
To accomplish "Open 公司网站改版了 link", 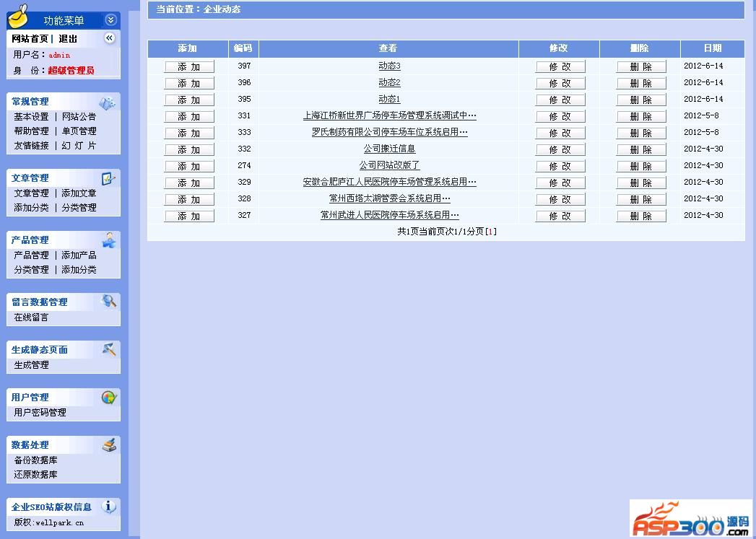I will point(390,165).
